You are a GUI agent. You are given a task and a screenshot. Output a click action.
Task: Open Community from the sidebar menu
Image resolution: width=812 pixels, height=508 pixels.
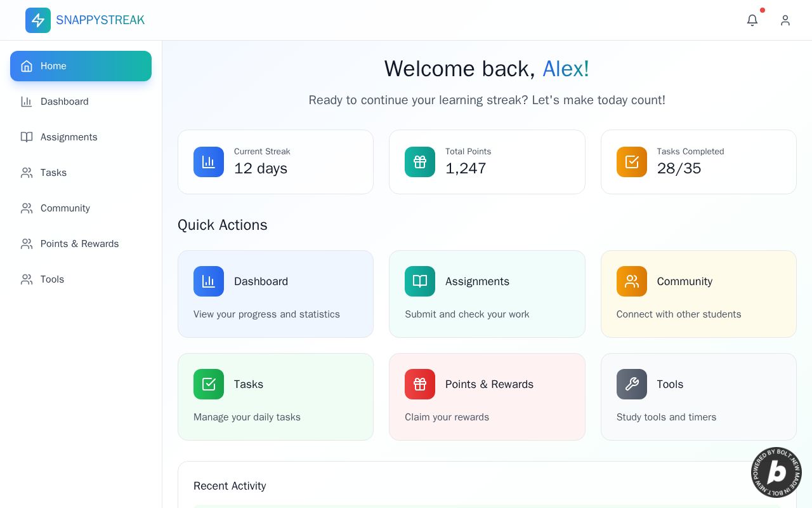coord(81,208)
